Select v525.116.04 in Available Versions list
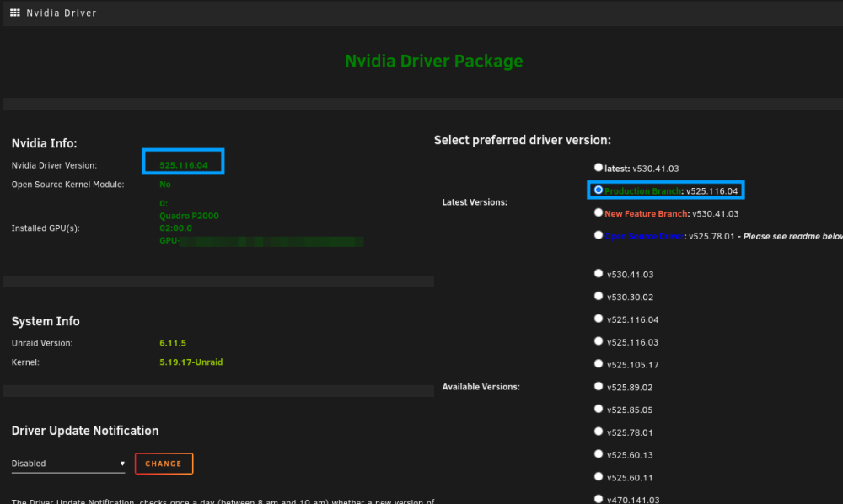843x504 pixels. [598, 319]
